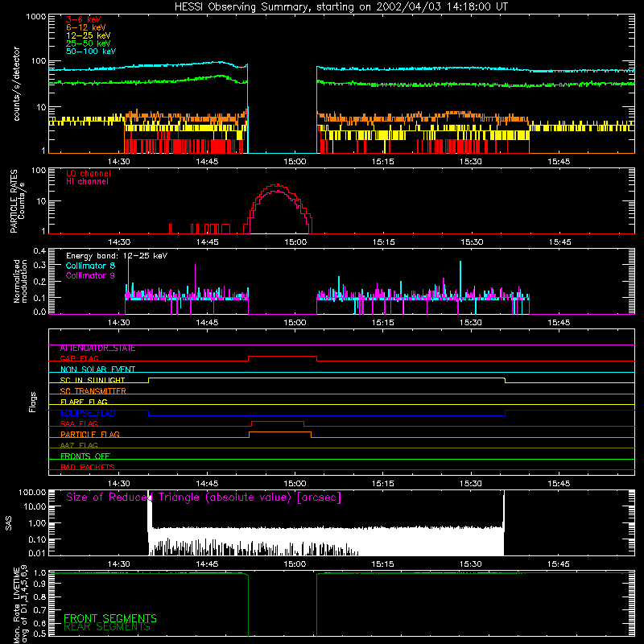Select the FRONTS_OFF flag label
644x644 pixels.
coord(85,456)
